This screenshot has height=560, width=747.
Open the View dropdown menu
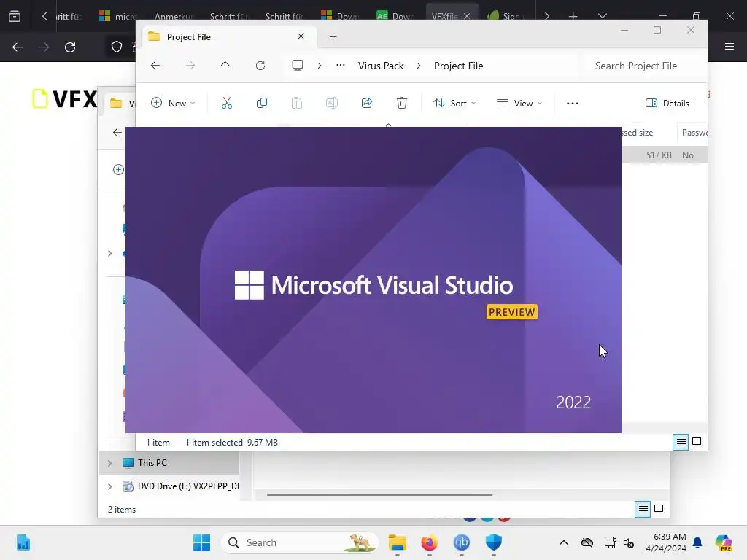[x=519, y=104]
